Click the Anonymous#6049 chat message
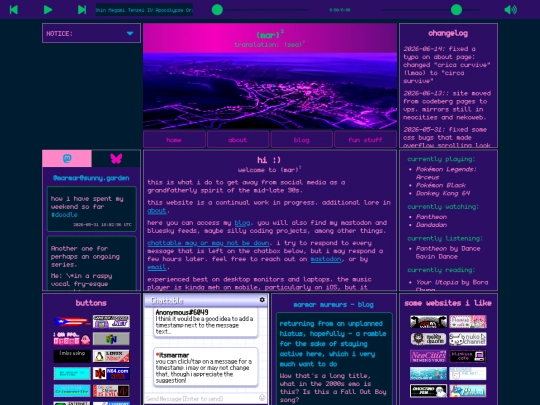Screen dimensions: 540x405 pos(206,322)
